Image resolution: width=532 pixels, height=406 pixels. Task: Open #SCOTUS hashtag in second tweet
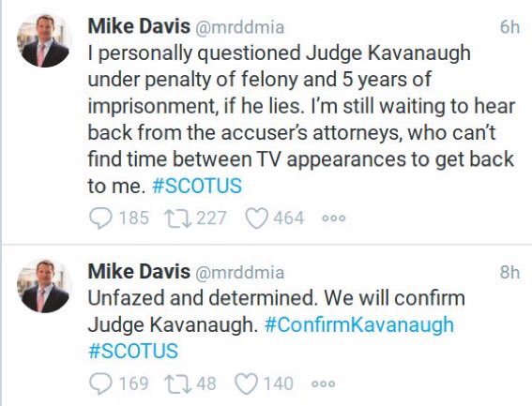133,351
